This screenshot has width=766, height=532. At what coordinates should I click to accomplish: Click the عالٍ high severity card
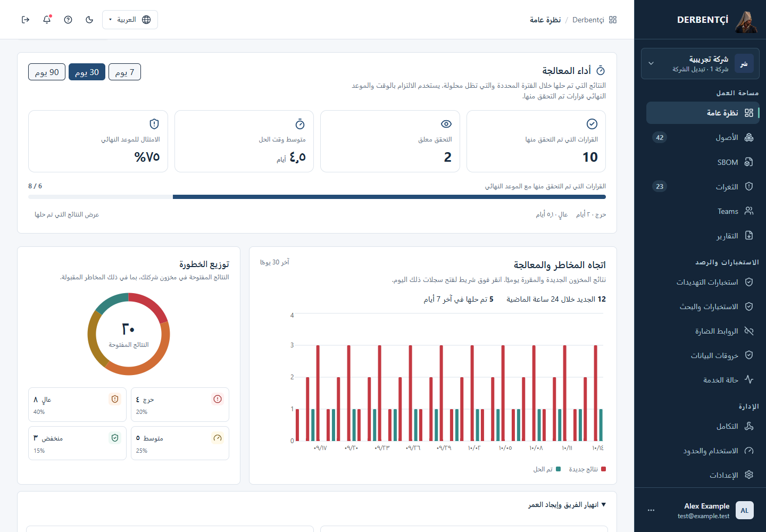click(x=77, y=404)
